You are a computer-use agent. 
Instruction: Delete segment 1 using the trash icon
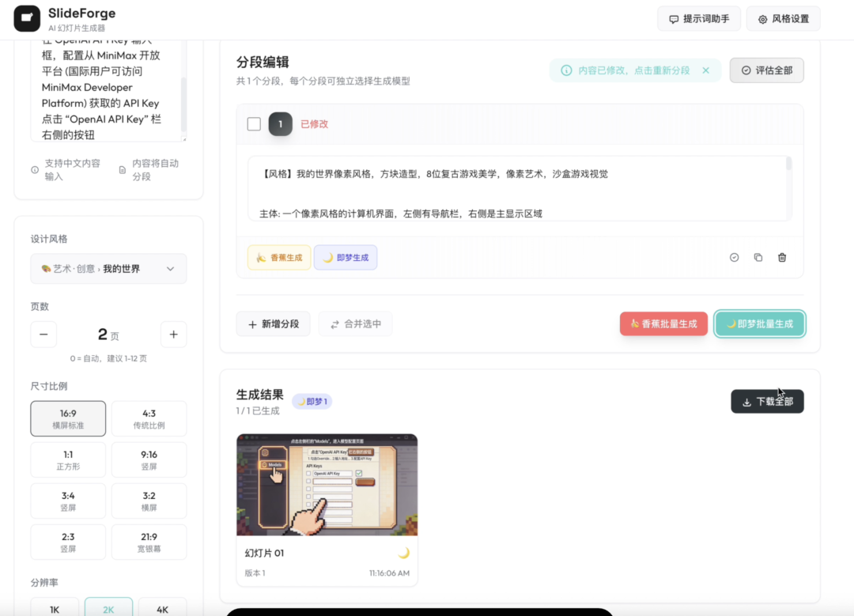coord(782,257)
